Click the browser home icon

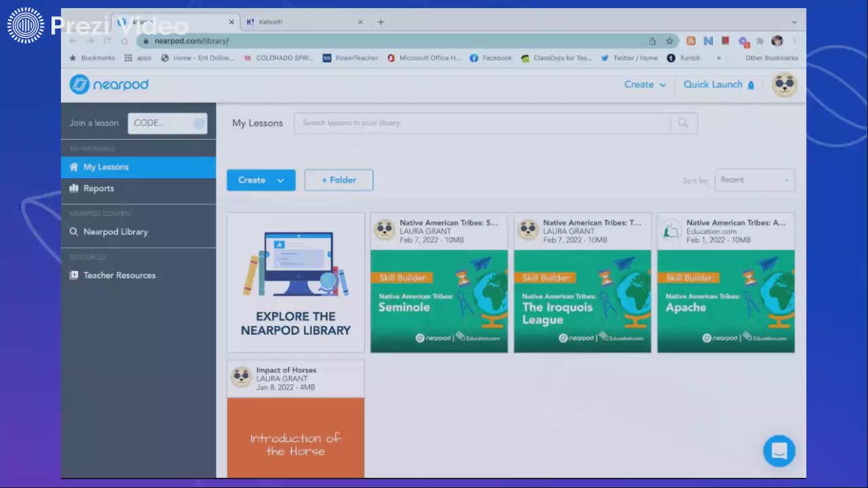coord(124,41)
